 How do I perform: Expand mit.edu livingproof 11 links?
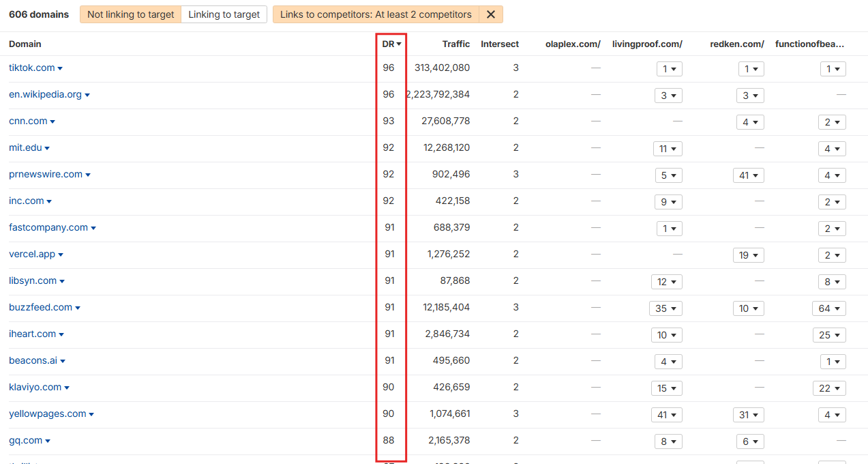[668, 149]
